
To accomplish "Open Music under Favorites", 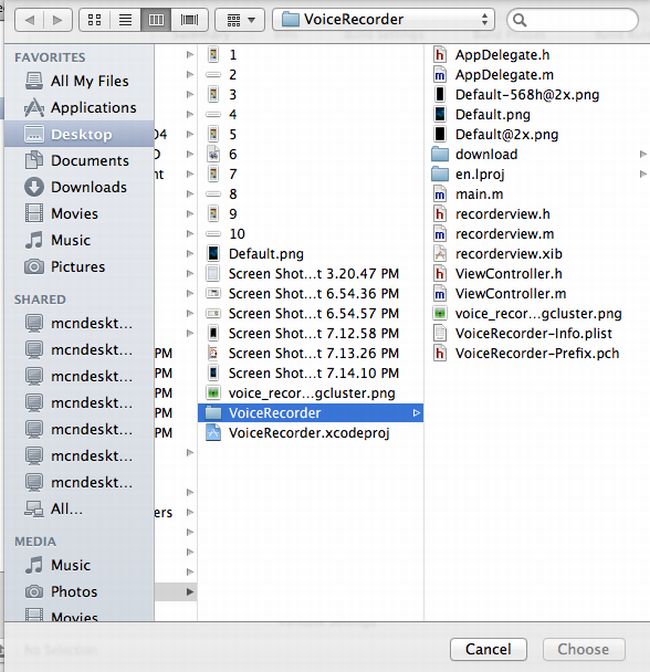I will (x=79, y=240).
